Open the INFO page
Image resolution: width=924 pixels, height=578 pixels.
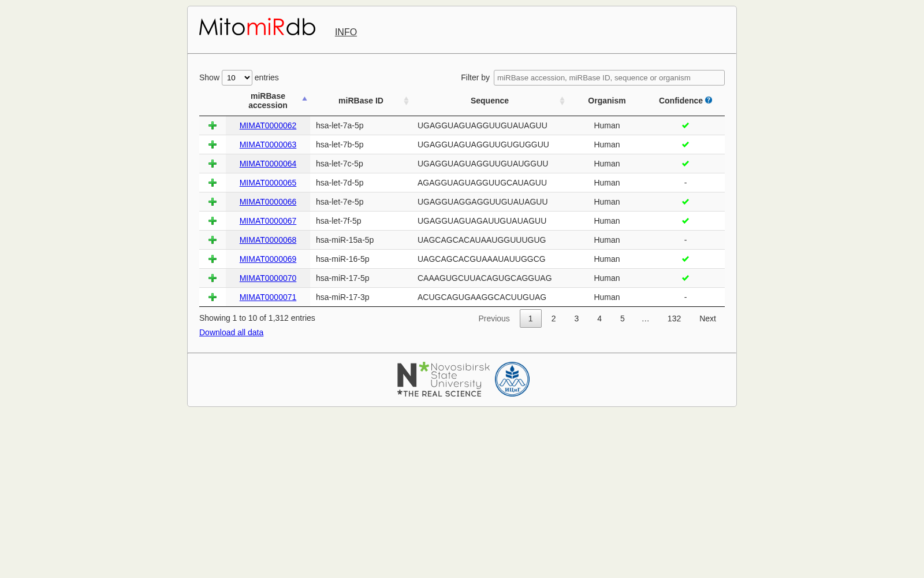click(346, 32)
